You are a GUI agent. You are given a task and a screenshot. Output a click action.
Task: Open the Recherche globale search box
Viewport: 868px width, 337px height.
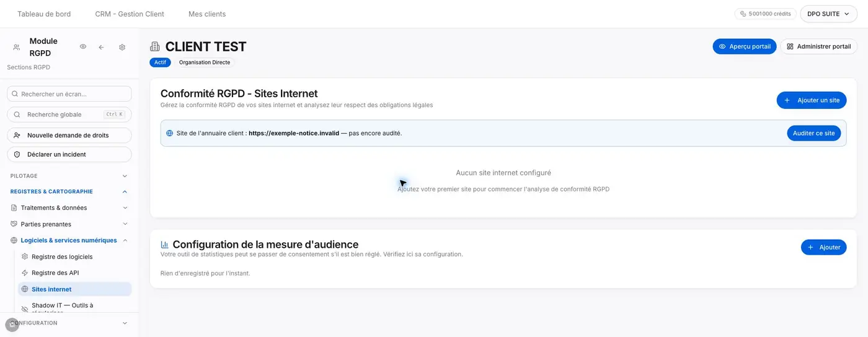(69, 115)
